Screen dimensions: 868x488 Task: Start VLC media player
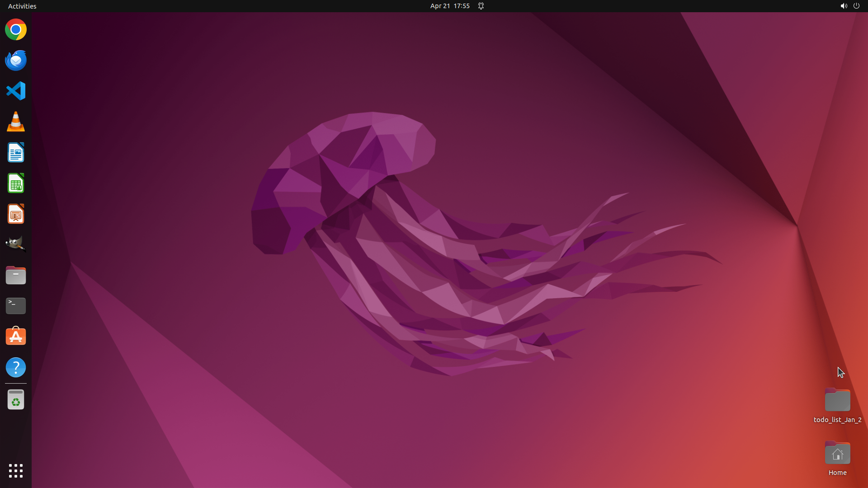tap(16, 122)
